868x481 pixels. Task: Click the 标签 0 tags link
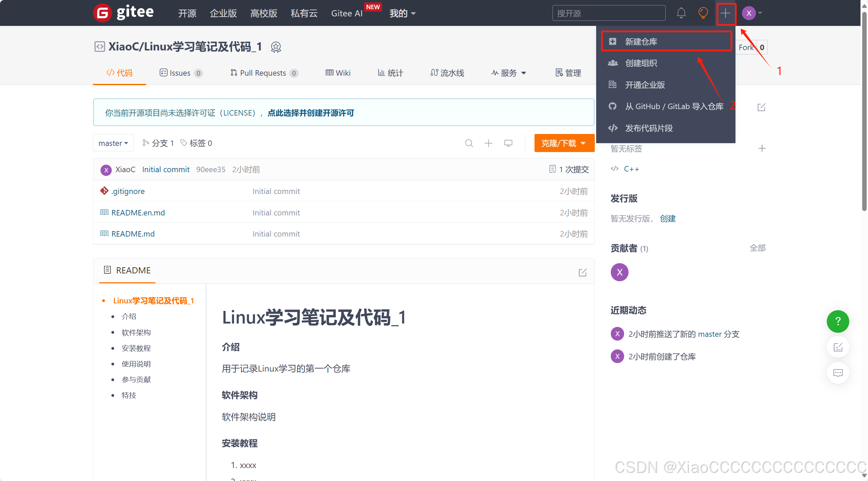pos(196,143)
